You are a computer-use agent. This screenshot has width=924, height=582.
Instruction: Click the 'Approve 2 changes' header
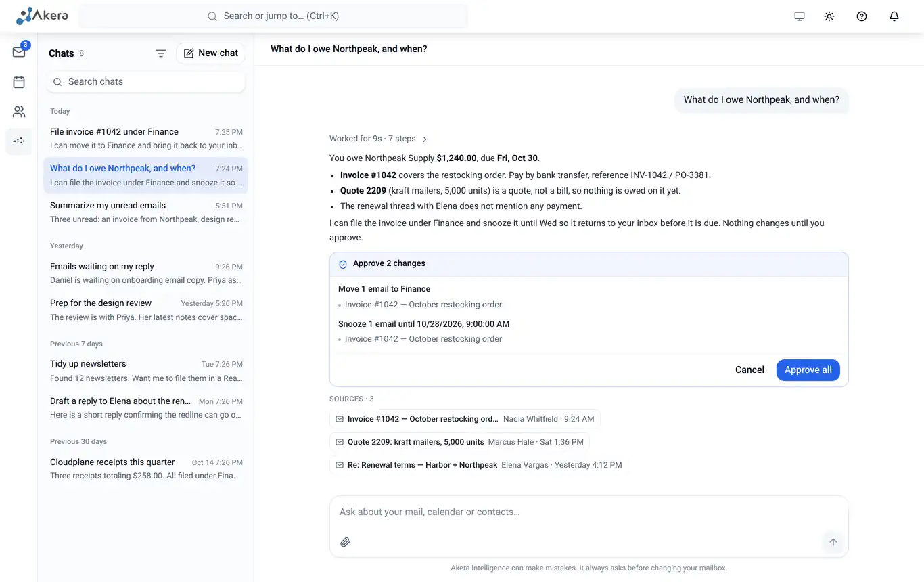pyautogui.click(x=588, y=264)
